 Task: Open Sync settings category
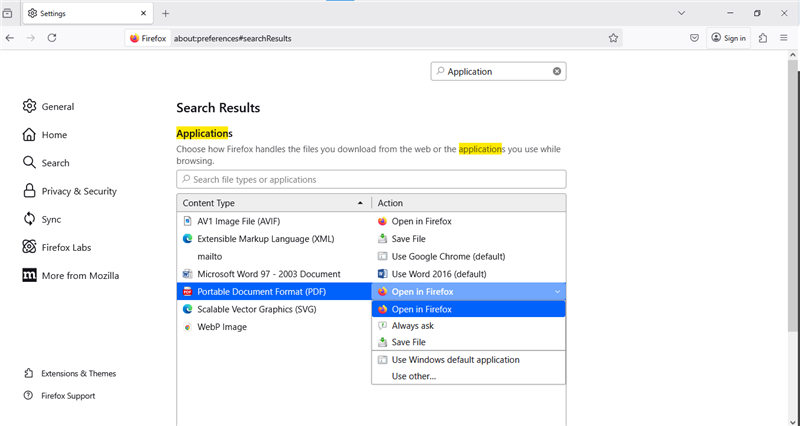tap(42, 219)
